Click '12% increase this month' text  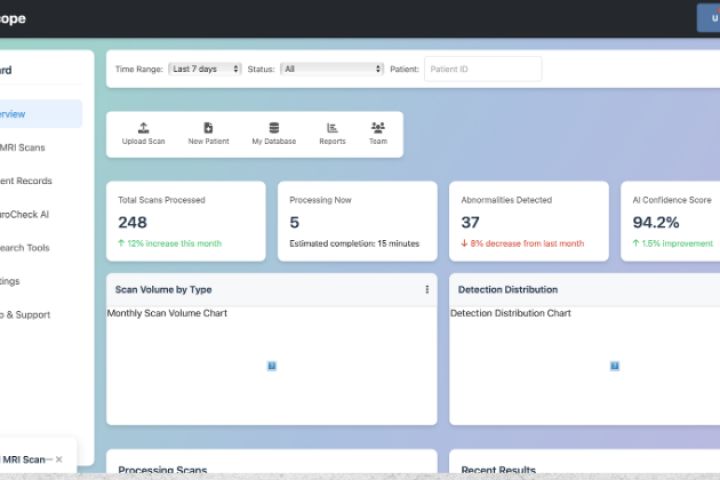pyautogui.click(x=174, y=243)
